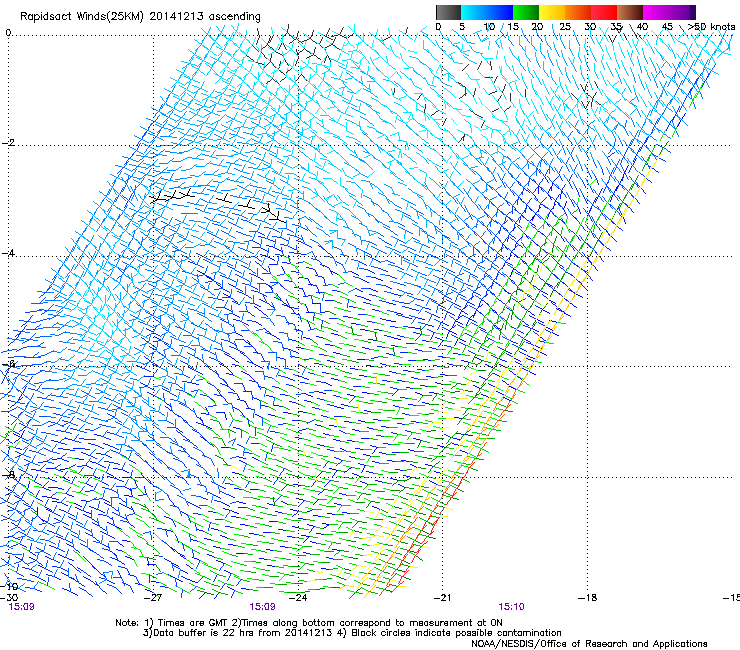Select the '45' label on the color scale
Screen dimensions: 740x650
click(x=667, y=27)
